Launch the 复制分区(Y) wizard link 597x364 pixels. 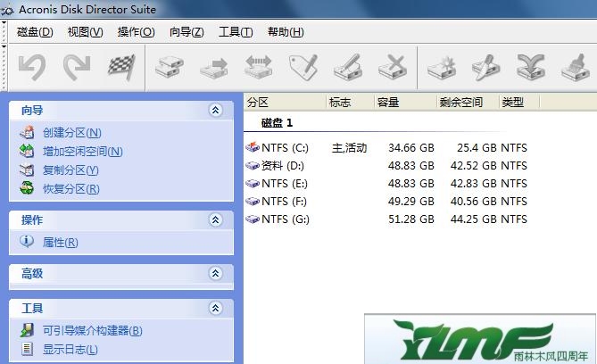pyautogui.click(x=70, y=170)
